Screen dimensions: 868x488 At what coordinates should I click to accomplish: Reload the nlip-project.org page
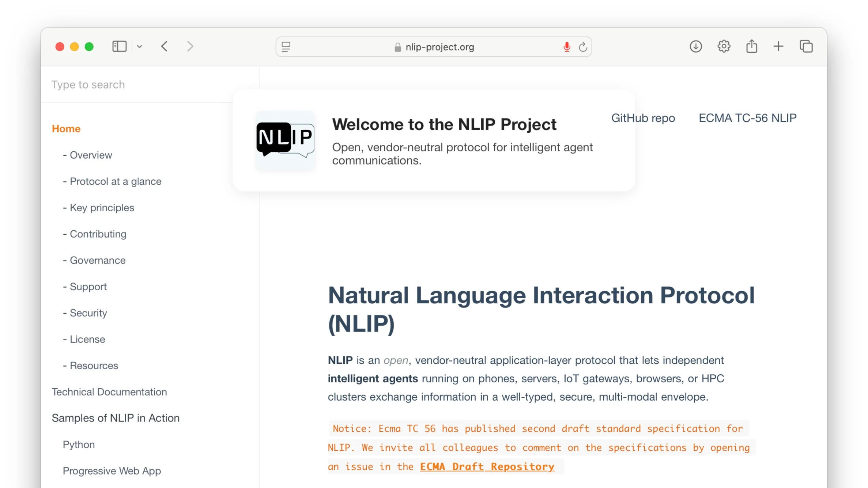pos(583,47)
